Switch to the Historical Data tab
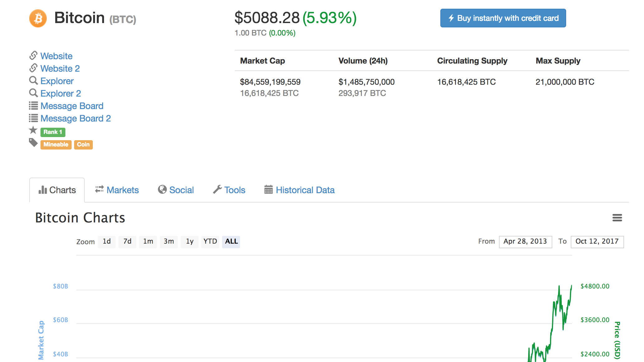 [x=300, y=190]
